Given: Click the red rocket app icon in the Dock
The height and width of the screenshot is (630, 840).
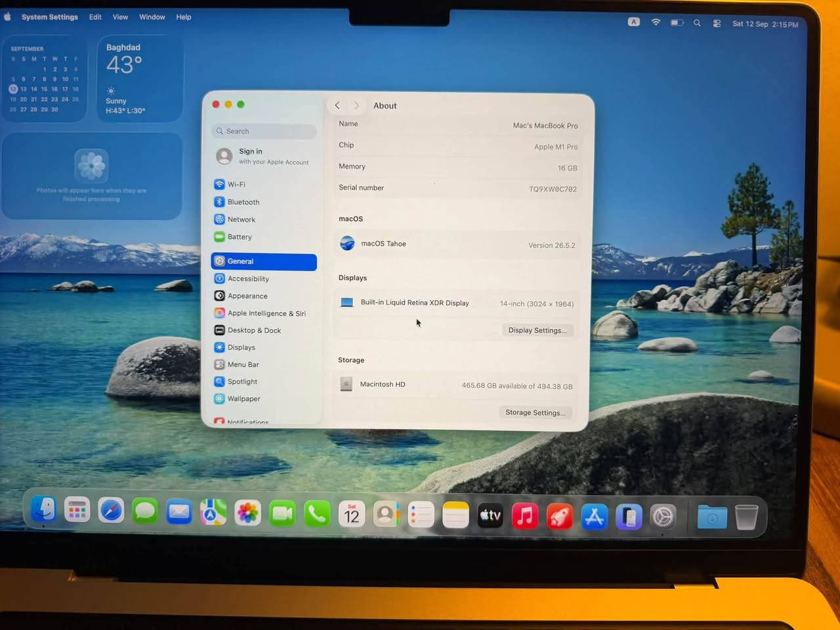Looking at the screenshot, I should pyautogui.click(x=560, y=517).
